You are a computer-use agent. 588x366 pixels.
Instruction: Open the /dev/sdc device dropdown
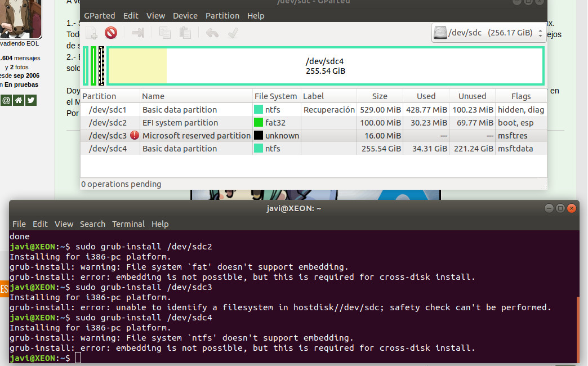489,33
